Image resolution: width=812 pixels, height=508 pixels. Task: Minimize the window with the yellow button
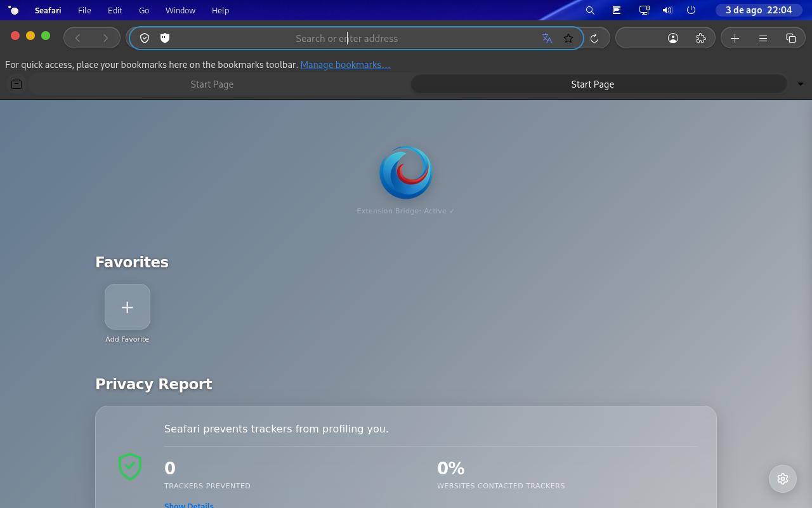click(x=30, y=36)
